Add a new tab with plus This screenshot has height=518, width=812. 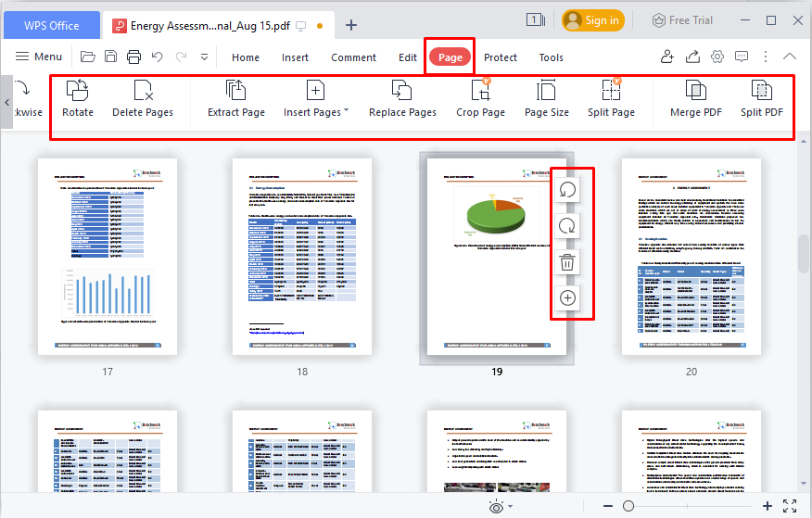(351, 25)
